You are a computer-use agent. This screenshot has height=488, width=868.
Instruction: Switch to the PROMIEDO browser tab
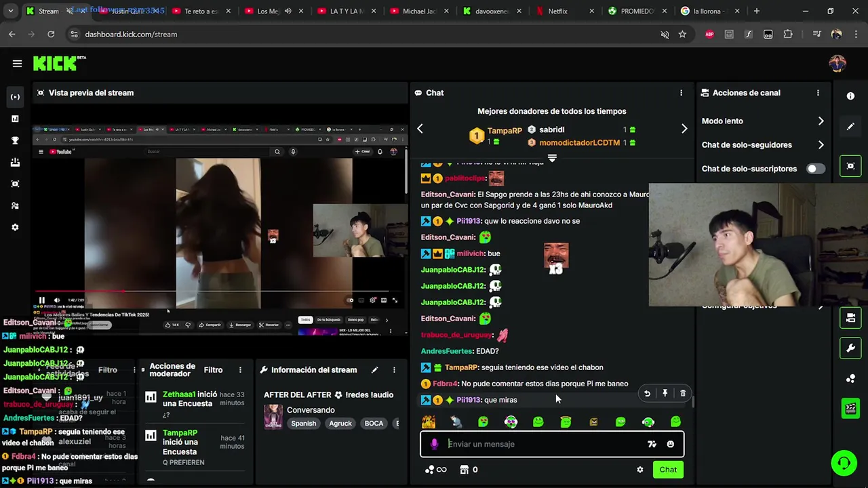pos(636,12)
